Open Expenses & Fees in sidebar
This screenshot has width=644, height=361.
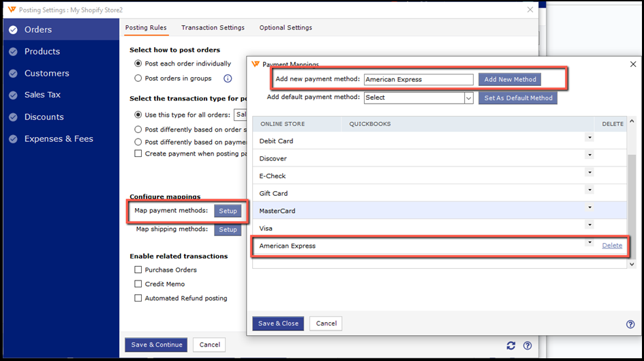[59, 139]
